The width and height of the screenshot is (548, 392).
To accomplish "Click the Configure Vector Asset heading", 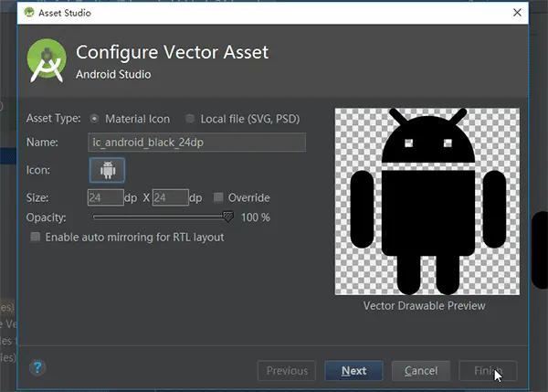I will pyautogui.click(x=173, y=52).
